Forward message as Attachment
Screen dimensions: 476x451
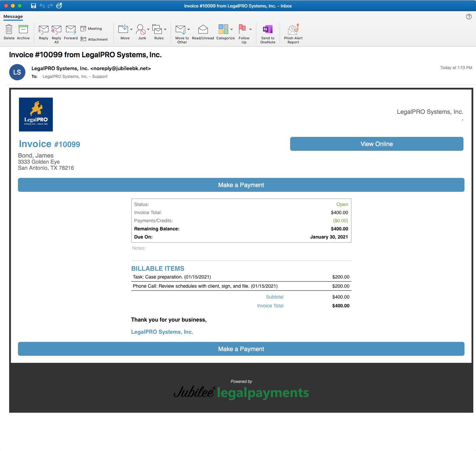94,39
